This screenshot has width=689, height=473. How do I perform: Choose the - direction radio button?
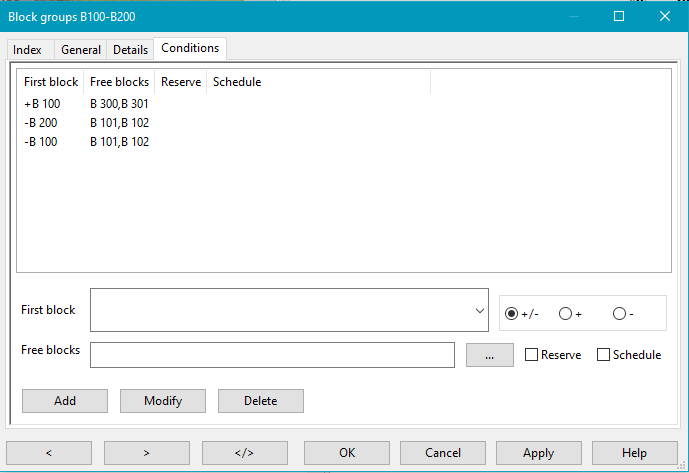click(619, 314)
